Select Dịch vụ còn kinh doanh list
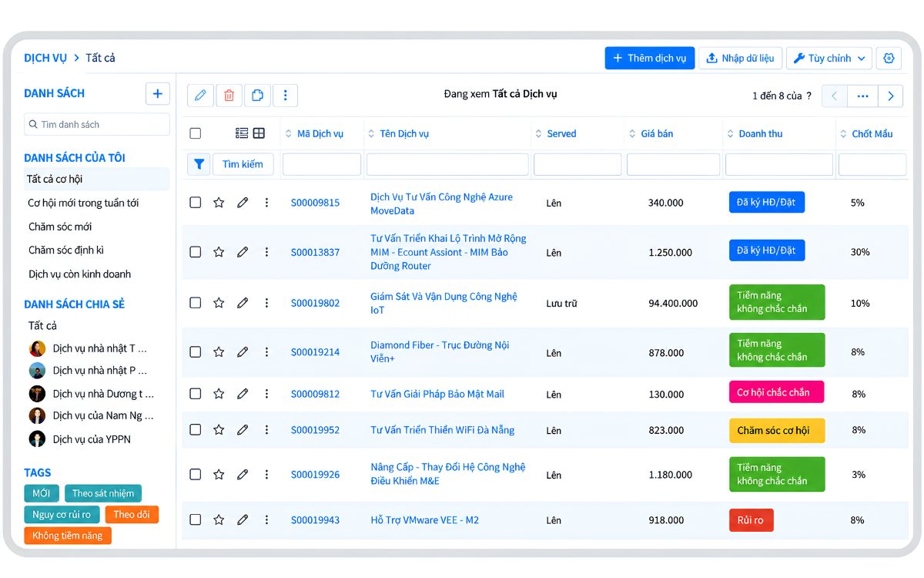The image size is (924, 578). pyautogui.click(x=80, y=274)
